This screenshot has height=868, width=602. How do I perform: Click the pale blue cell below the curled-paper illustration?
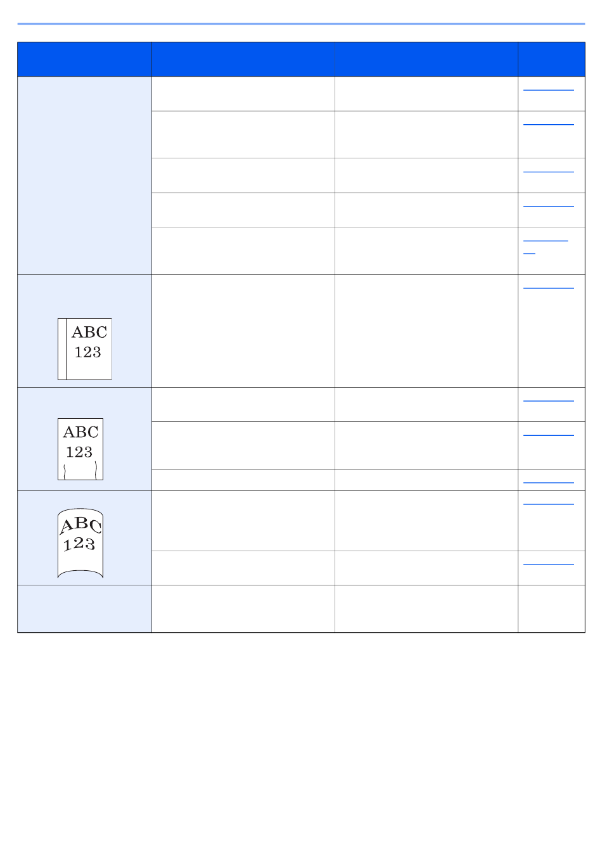tap(84, 608)
